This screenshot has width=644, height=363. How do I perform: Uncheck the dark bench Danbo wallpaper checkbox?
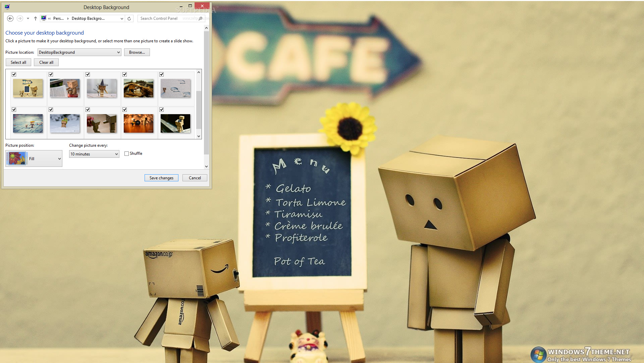click(x=162, y=110)
